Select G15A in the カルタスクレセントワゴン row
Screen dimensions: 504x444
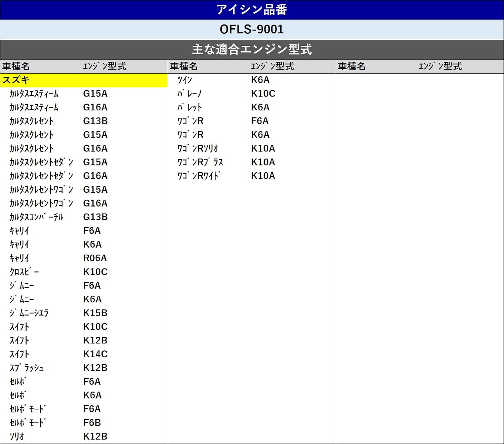point(95,190)
